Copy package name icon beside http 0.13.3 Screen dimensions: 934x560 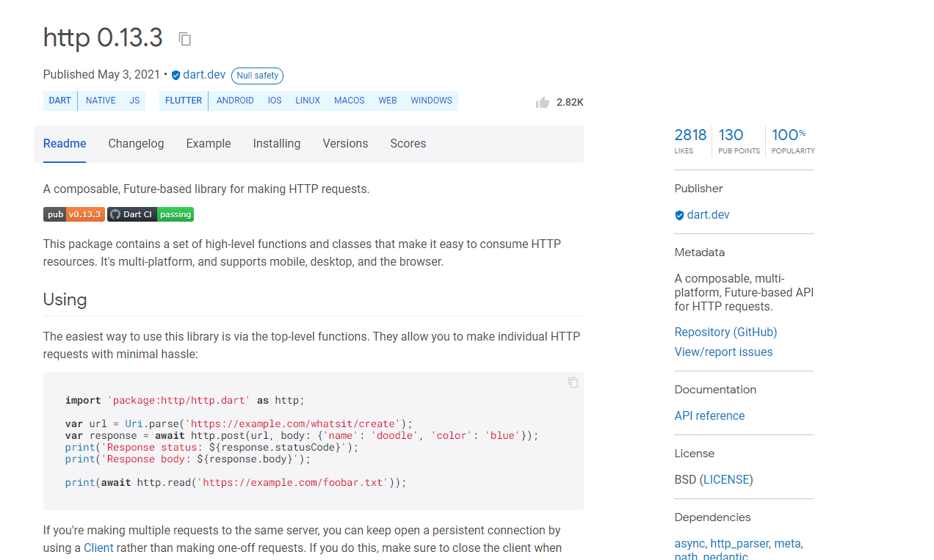pos(185,39)
